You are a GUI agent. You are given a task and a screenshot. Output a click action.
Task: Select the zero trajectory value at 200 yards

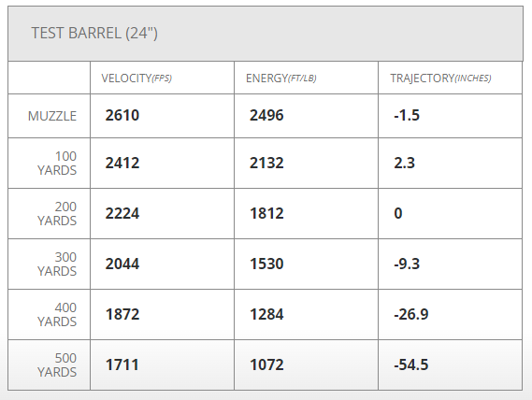398,213
